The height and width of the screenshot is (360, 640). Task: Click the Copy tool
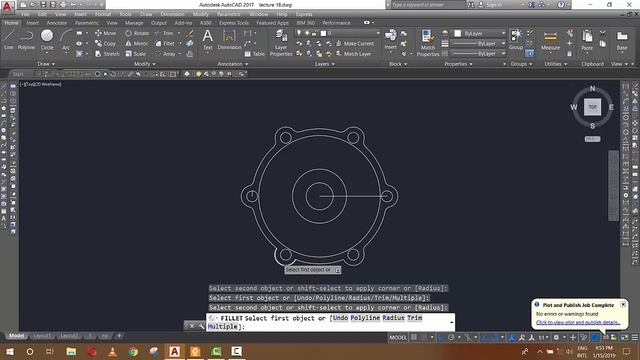105,43
